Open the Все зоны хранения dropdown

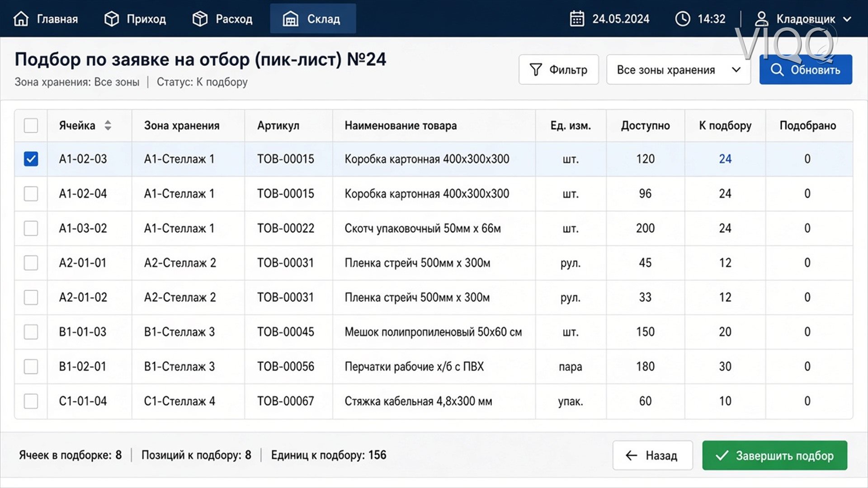[678, 70]
